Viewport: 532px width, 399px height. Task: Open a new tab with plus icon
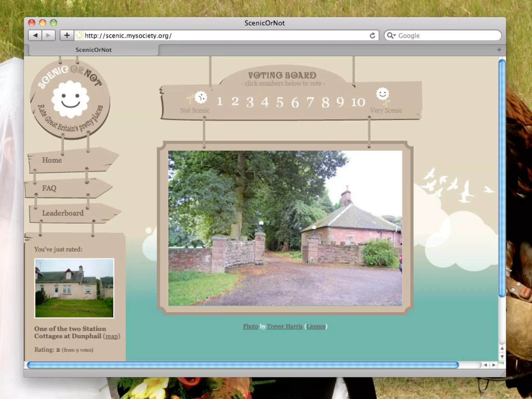[499, 50]
